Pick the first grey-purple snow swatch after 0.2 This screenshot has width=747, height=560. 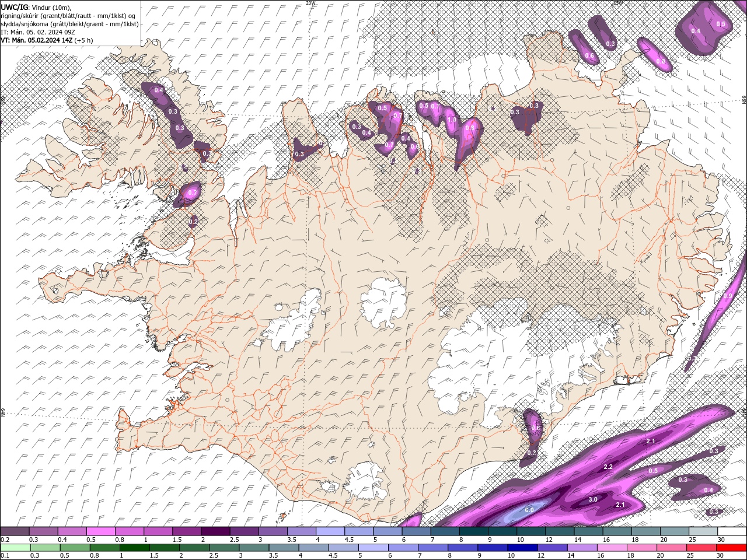pyautogui.click(x=15, y=531)
